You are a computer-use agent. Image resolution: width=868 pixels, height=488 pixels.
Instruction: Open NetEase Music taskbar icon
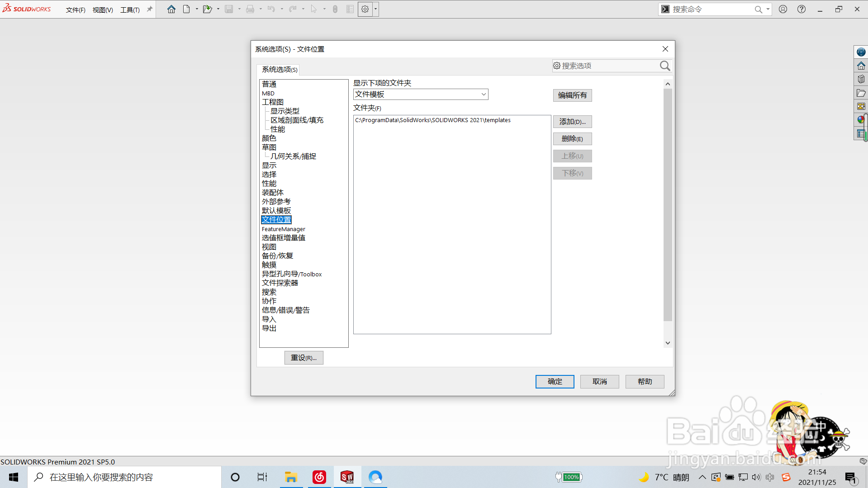[x=319, y=477]
